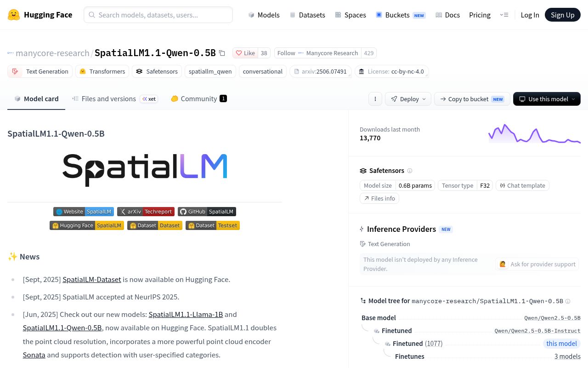Click the Safetensors info icon
The height and width of the screenshot is (368, 588).
(x=410, y=171)
